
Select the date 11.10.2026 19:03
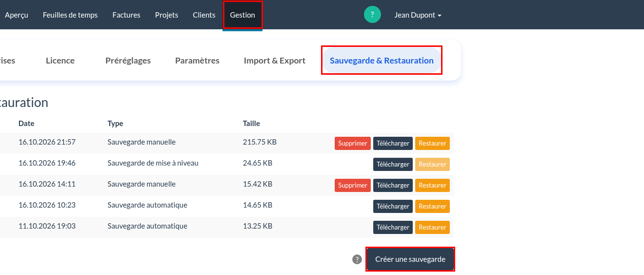pos(47,226)
